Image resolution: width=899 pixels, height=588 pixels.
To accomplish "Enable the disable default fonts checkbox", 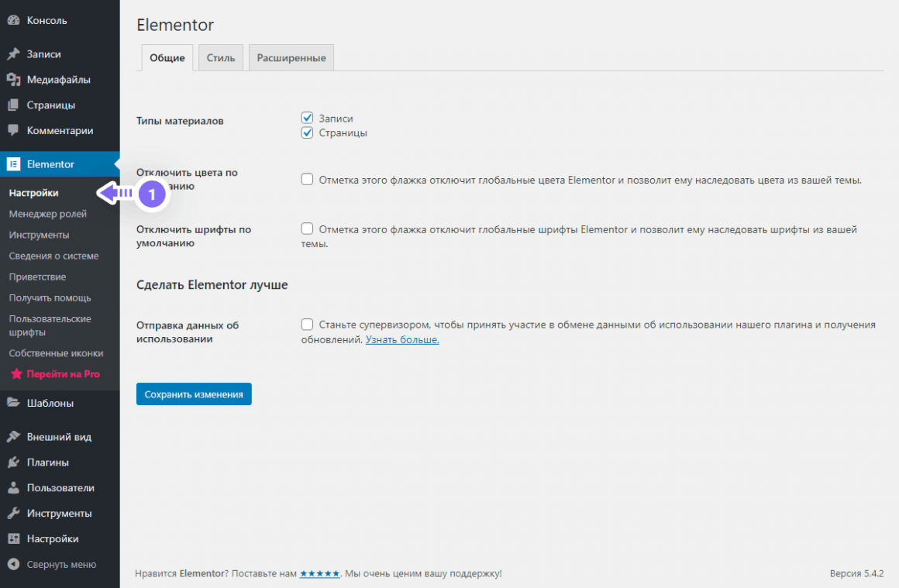I will [x=307, y=229].
